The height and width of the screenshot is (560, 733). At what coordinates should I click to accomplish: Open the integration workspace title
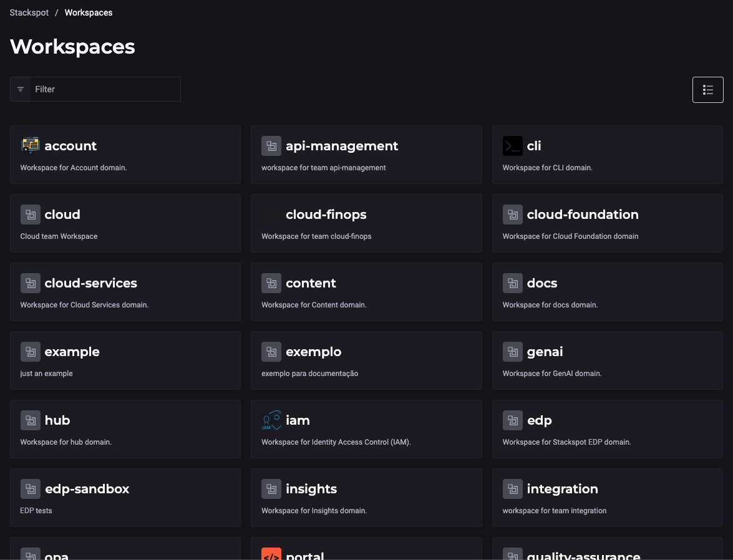click(562, 489)
